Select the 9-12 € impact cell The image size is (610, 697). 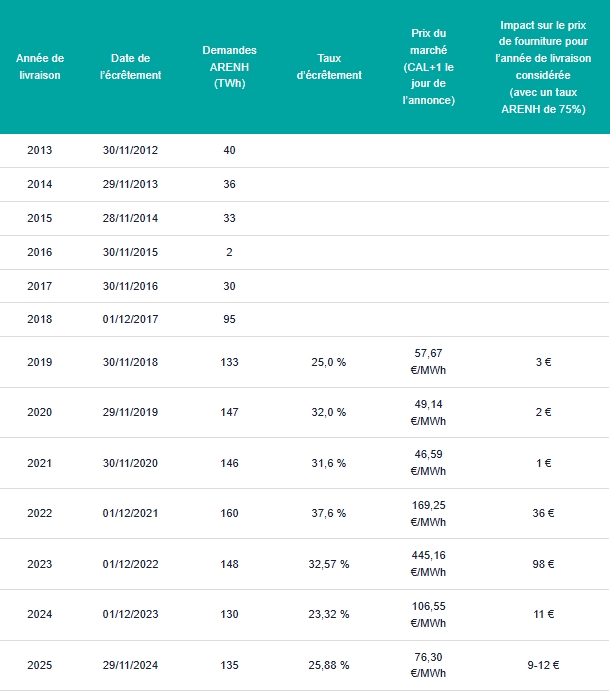[x=543, y=665]
